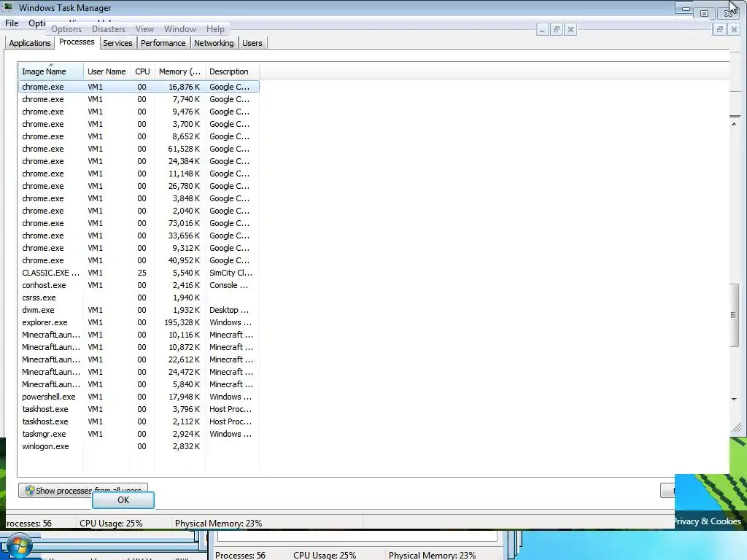The image size is (747, 560).
Task: Open the Help menu
Action: tap(215, 29)
